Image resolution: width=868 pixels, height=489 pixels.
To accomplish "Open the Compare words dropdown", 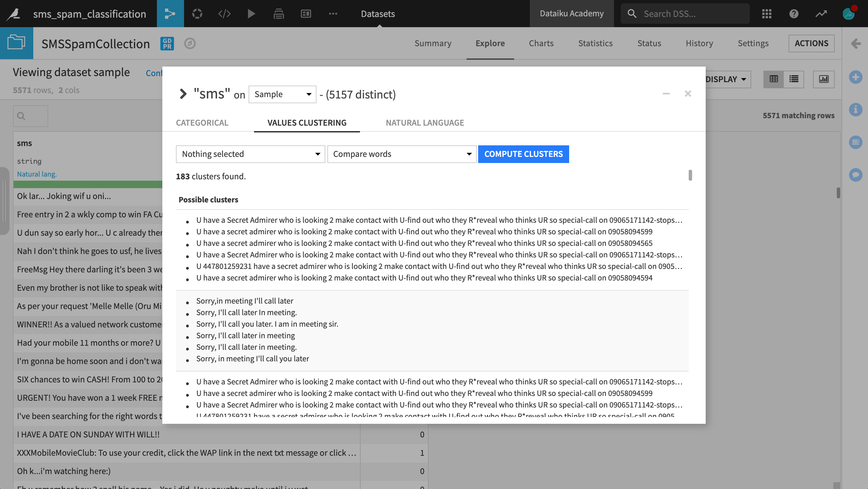I will pyautogui.click(x=402, y=154).
